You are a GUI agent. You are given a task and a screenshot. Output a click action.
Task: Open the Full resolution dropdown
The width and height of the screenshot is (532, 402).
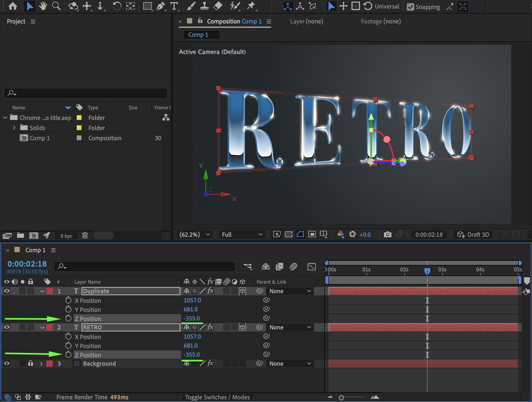point(242,235)
